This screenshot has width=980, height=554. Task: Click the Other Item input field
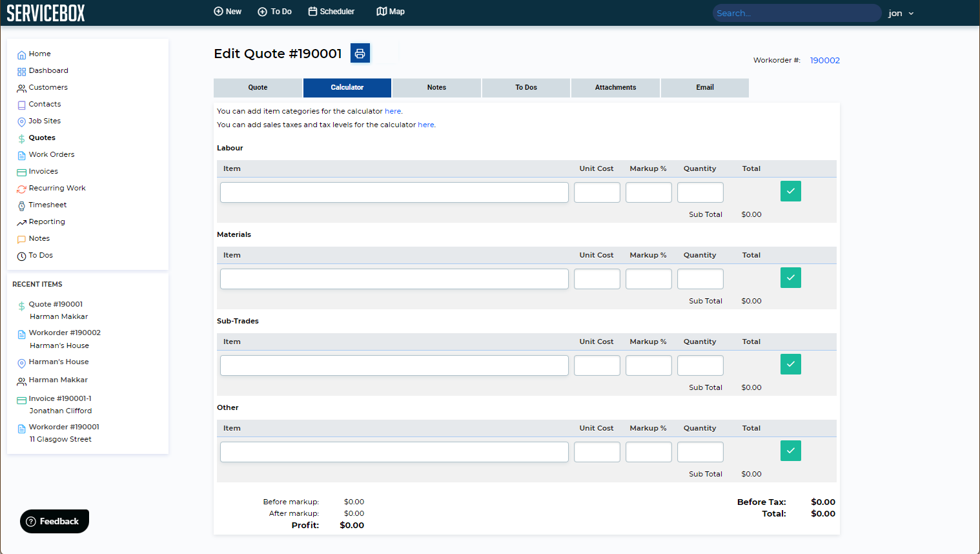point(394,452)
